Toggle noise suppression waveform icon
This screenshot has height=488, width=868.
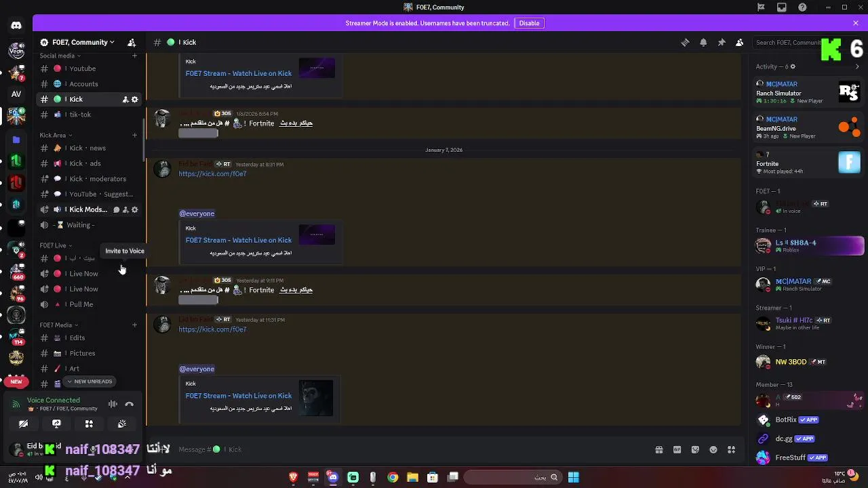click(x=113, y=404)
